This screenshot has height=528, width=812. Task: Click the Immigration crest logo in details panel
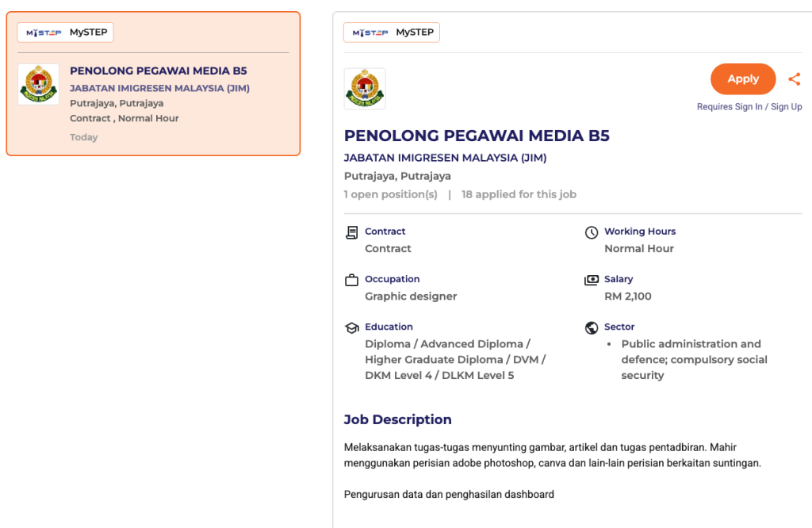pos(365,89)
